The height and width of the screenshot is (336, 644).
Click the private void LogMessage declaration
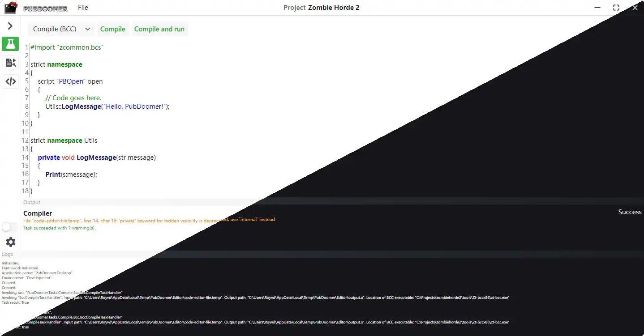(97, 157)
